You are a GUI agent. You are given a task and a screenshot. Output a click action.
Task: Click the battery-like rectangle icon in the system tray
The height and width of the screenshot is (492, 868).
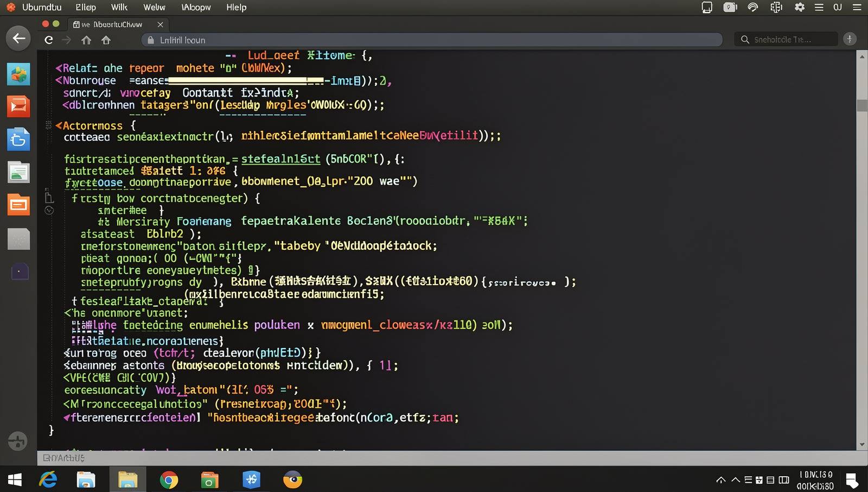click(784, 480)
